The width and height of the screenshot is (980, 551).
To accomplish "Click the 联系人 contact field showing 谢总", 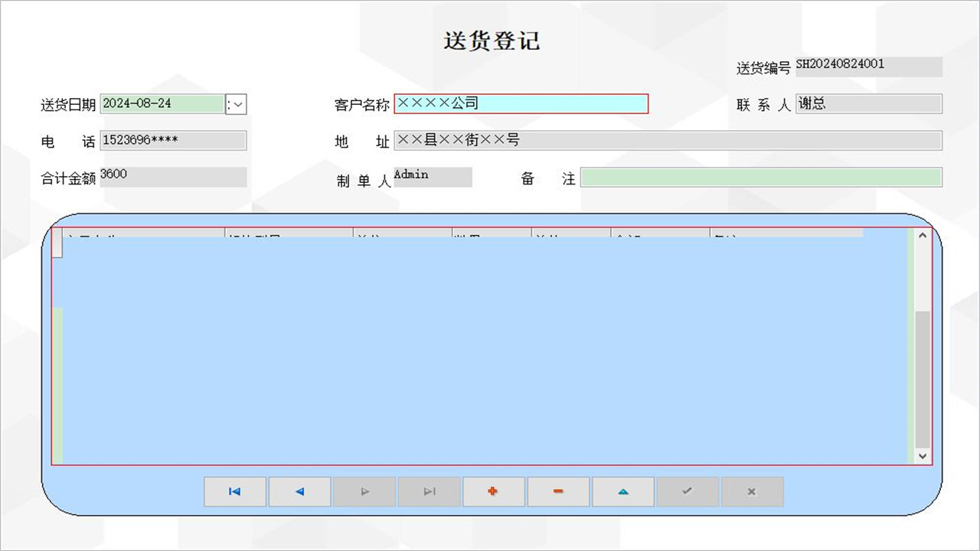I will click(868, 103).
